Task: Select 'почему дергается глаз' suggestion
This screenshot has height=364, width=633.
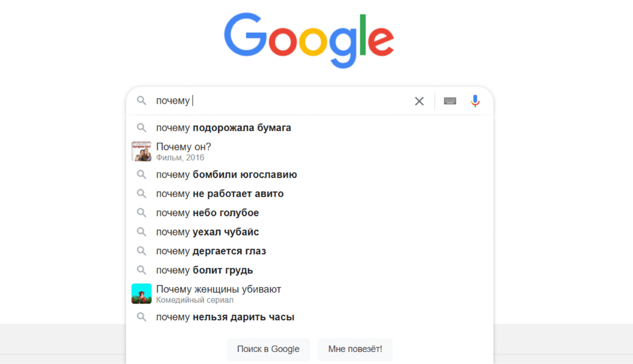Action: point(211,251)
